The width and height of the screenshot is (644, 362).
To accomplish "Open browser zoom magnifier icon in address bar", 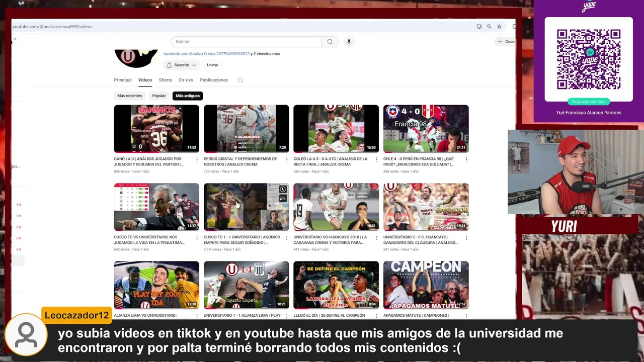I will (489, 26).
